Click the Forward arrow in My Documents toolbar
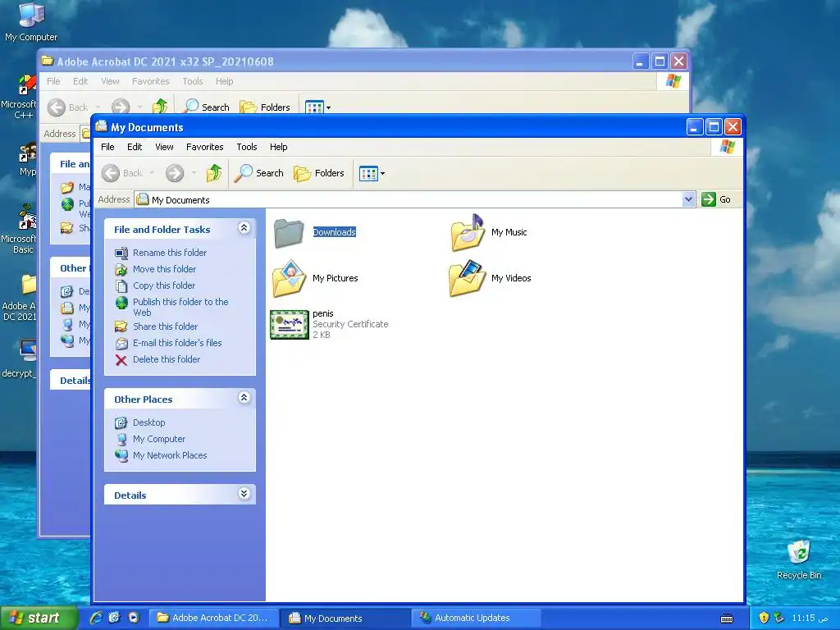This screenshot has width=840, height=630. pos(175,173)
